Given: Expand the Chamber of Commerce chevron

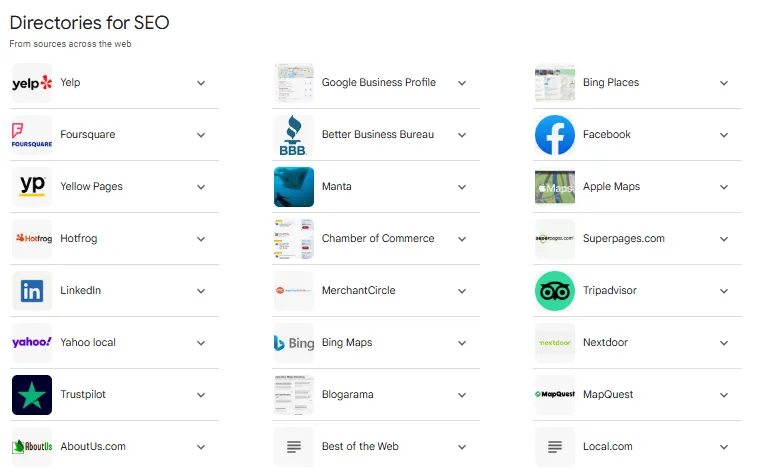Looking at the screenshot, I should point(462,239).
